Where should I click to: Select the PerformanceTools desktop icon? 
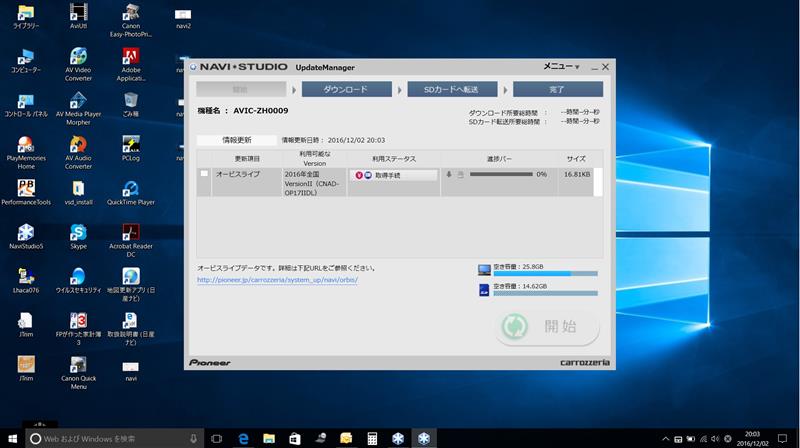click(26, 192)
